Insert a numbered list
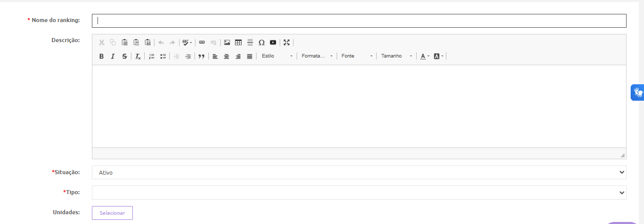The width and height of the screenshot is (644, 224). click(151, 56)
